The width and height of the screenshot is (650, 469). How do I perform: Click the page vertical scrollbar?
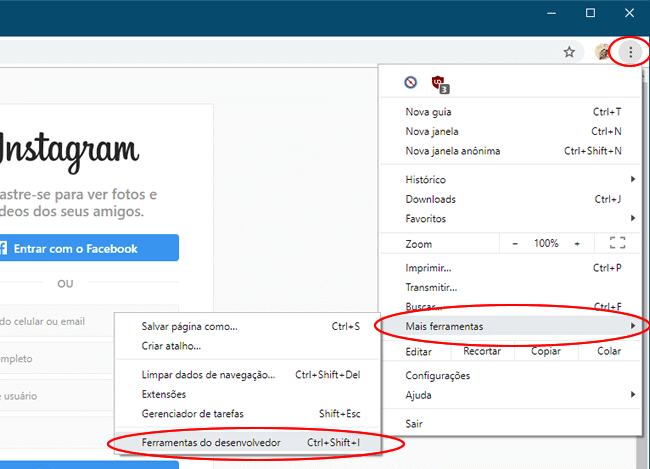(x=643, y=265)
